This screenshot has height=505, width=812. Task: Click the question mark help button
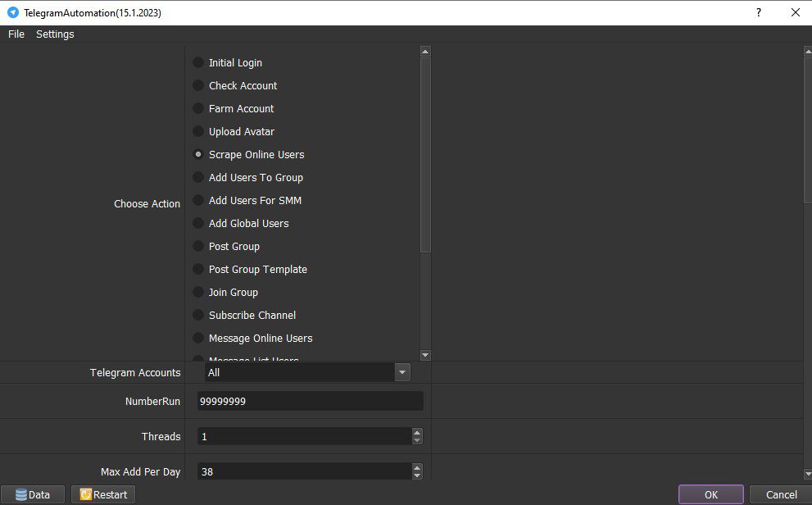click(x=759, y=12)
